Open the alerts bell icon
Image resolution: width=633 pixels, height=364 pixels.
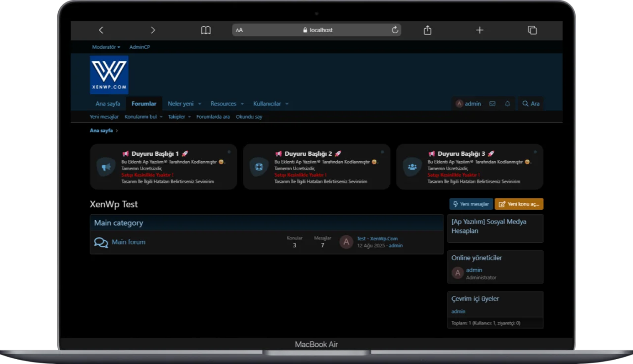pyautogui.click(x=507, y=104)
